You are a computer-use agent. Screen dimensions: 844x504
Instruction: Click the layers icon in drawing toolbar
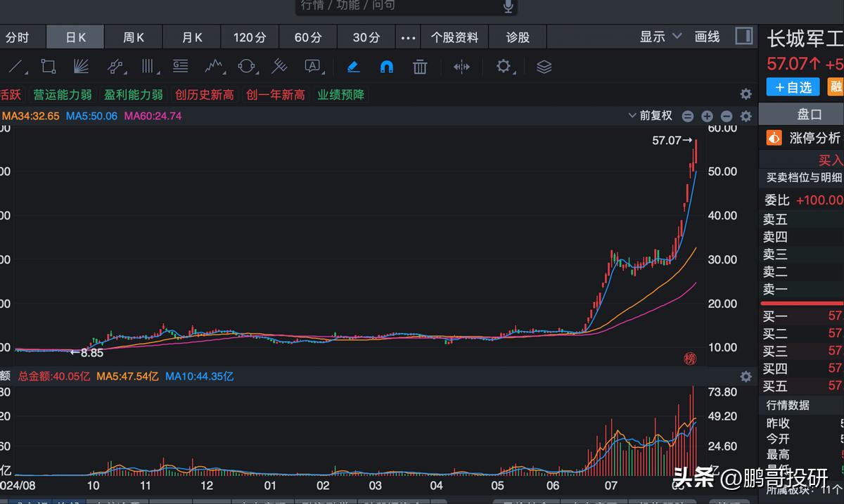(x=543, y=66)
